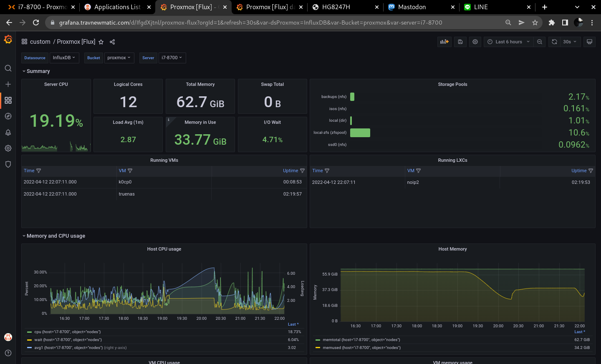Filter Running LXCs by VM column
Screen dimensions: 601x364
pos(418,171)
